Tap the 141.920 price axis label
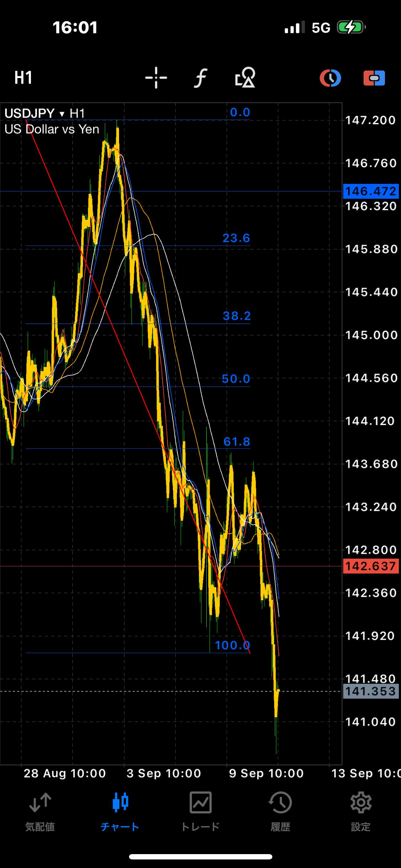This screenshot has width=401, height=868. (370, 636)
